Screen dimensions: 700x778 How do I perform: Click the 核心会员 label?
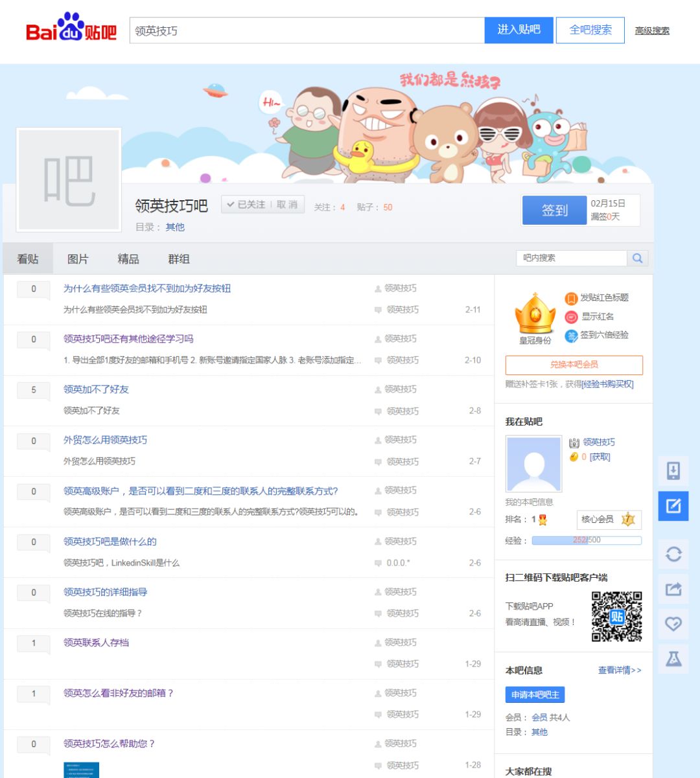(597, 520)
